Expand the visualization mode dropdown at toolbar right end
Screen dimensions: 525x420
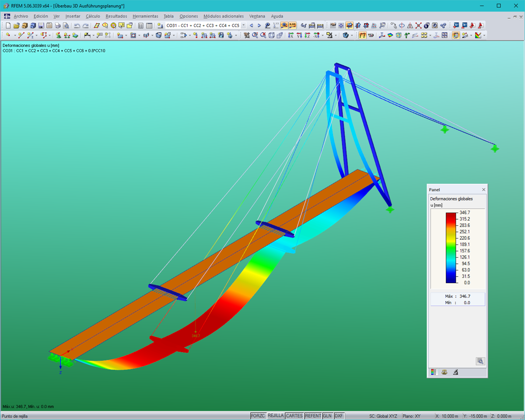click(484, 36)
